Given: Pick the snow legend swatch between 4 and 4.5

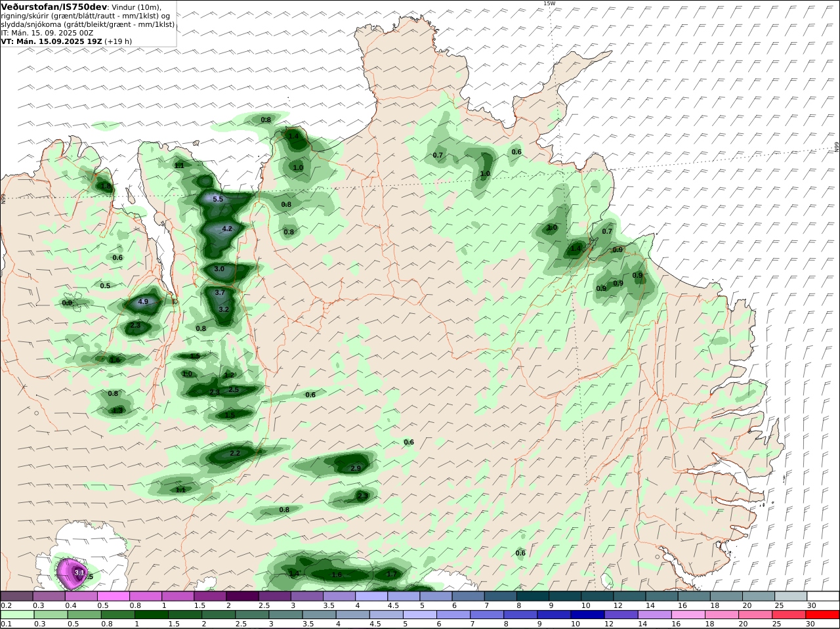Looking at the screenshot, I should click(x=371, y=596).
